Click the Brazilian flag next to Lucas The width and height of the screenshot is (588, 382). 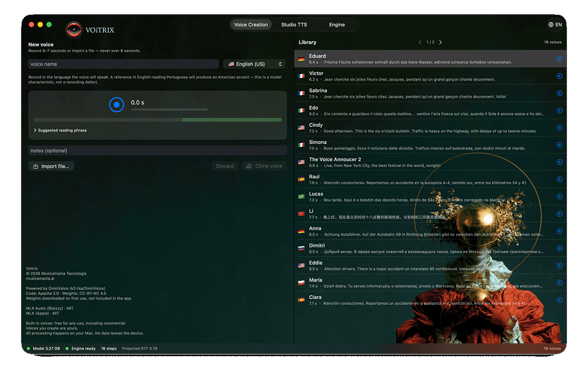301,196
